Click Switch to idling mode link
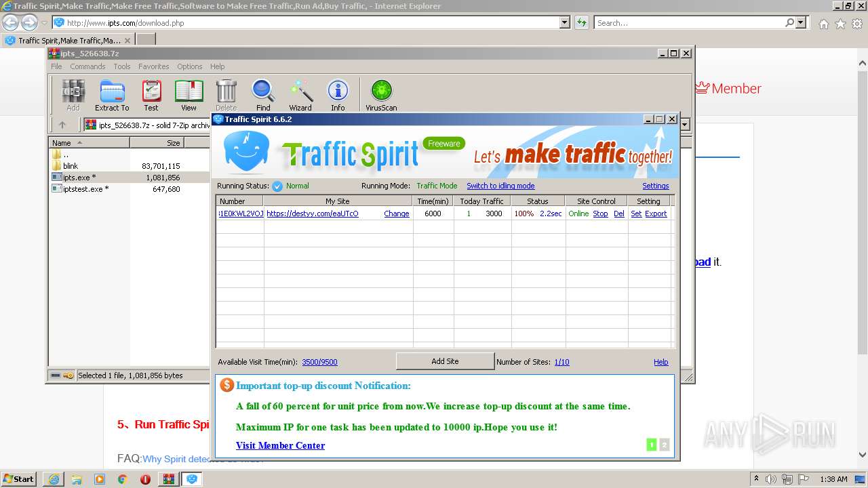This screenshot has width=868, height=488. 500,186
